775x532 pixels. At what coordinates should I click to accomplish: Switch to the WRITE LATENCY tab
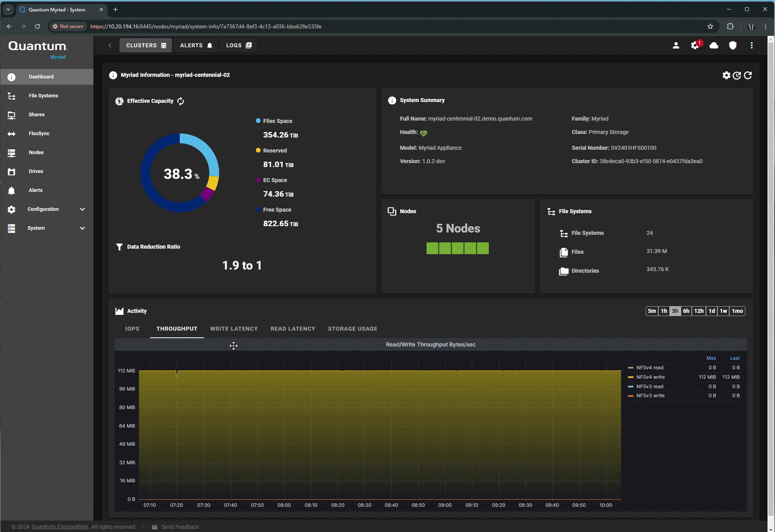234,329
